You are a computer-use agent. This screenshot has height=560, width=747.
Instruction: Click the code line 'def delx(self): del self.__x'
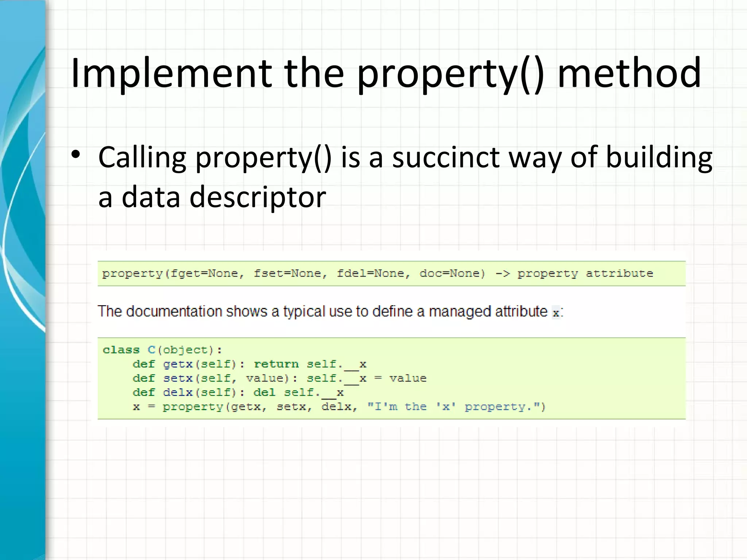pos(238,393)
